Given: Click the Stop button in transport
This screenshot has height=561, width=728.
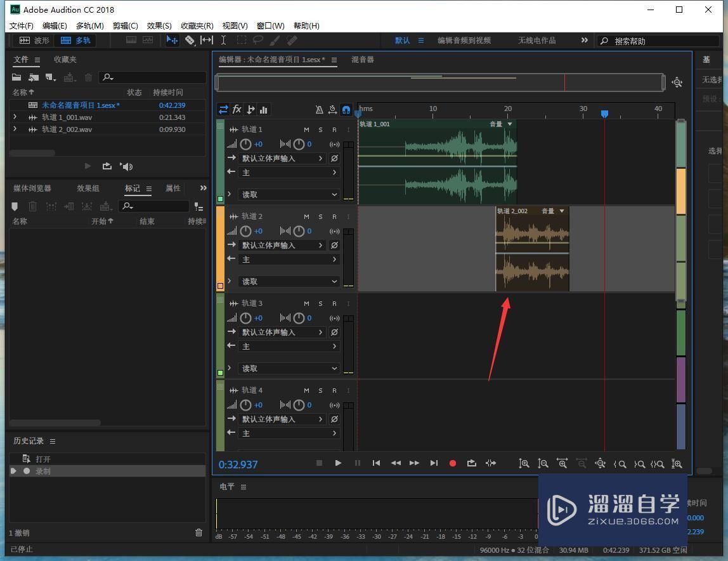Looking at the screenshot, I should click(319, 463).
